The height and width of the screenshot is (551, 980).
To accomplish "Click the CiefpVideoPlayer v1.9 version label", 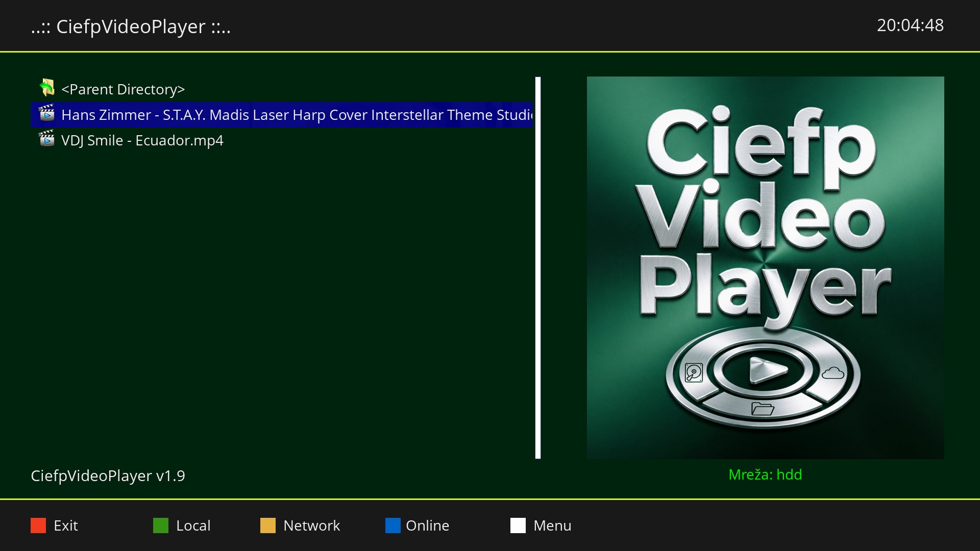I will coord(108,475).
